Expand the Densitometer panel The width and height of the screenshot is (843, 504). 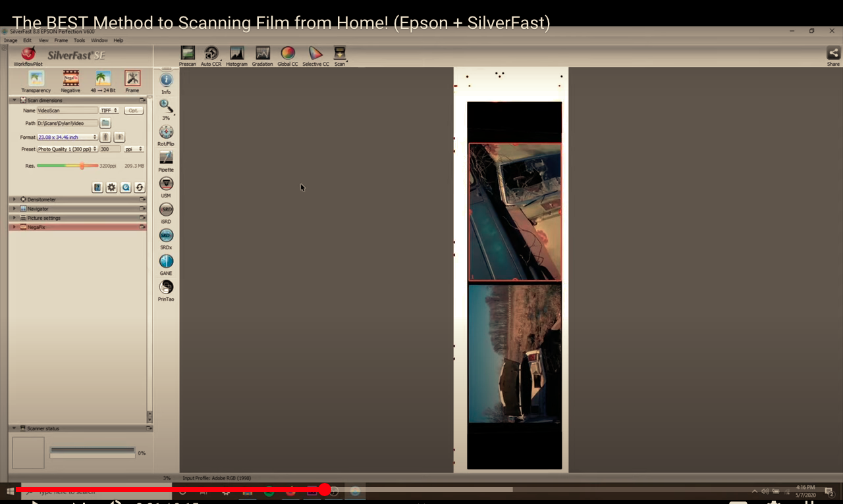[x=14, y=199]
